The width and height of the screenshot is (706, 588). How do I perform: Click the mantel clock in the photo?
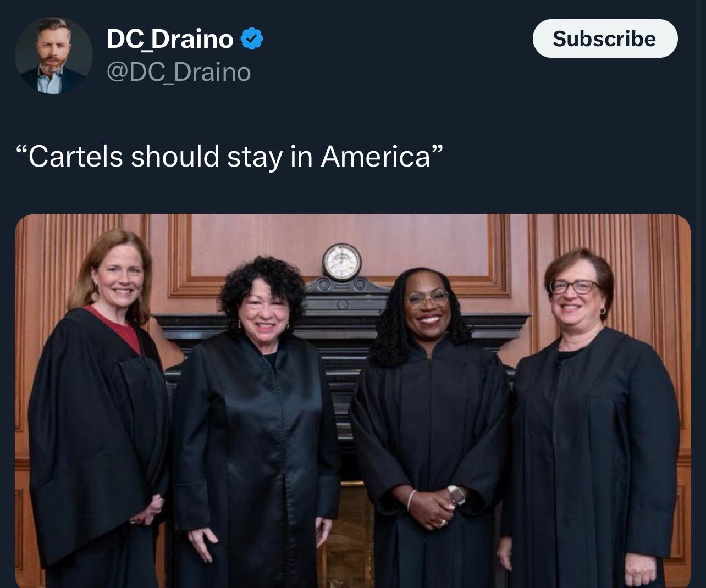[341, 262]
